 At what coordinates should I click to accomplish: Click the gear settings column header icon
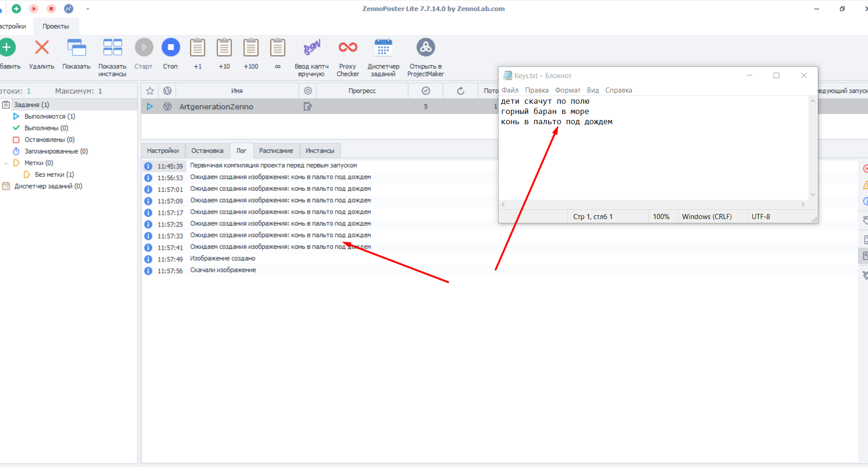point(308,91)
